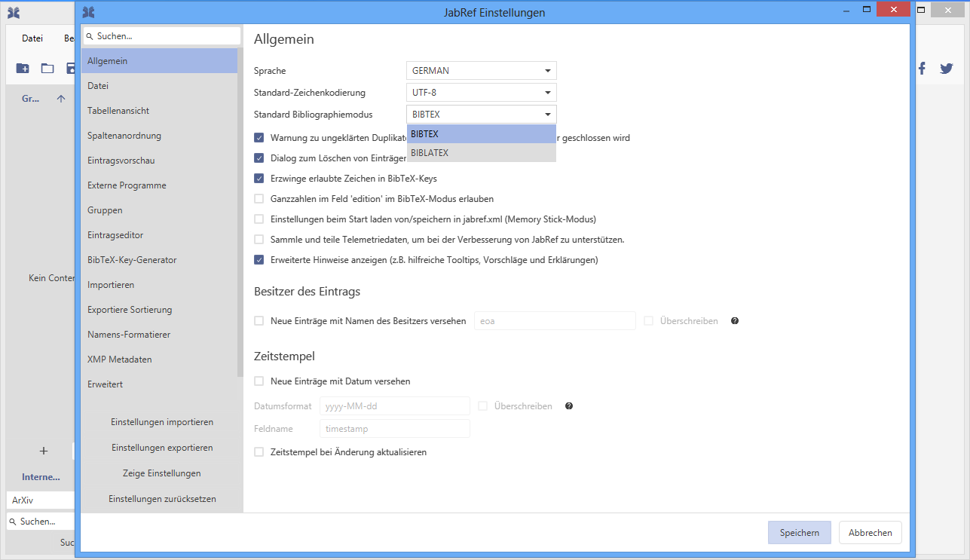Toggle 'Erweiterte Hinweise anzeigen' checkbox
The height and width of the screenshot is (560, 970).
click(259, 260)
